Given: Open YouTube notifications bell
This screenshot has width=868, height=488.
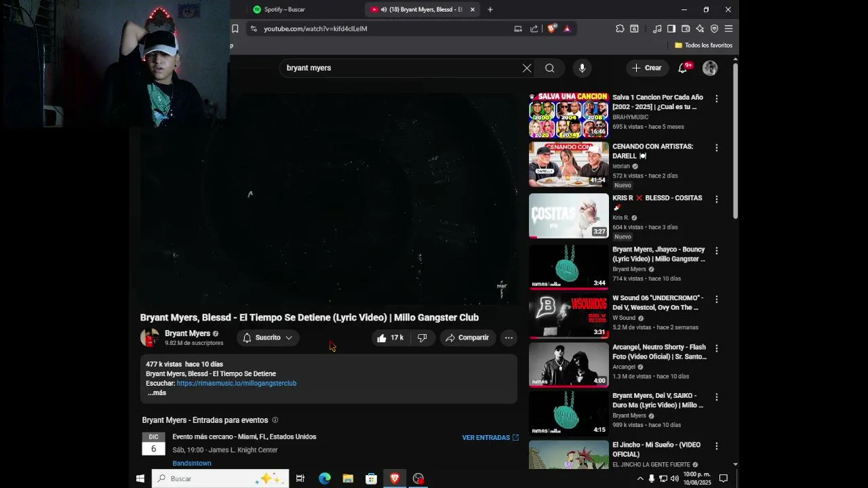Looking at the screenshot, I should (683, 68).
